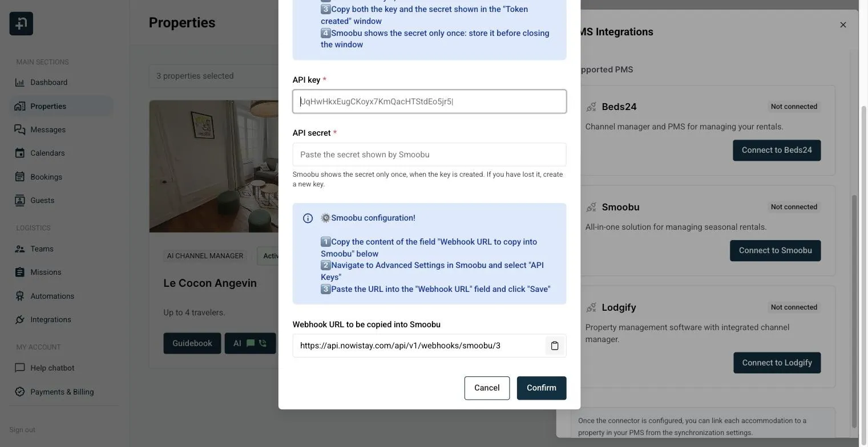The image size is (868, 447).
Task: Click the Guests sidebar icon
Action: point(20,200)
